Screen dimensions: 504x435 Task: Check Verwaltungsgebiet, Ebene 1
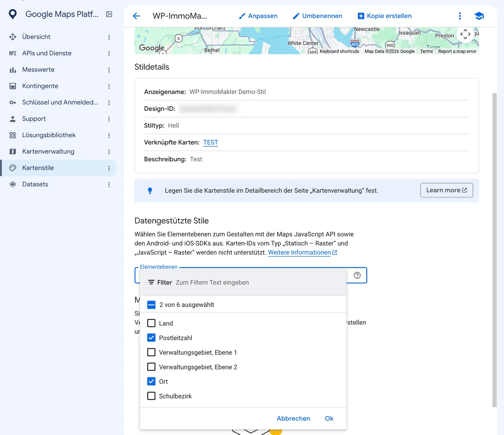coord(151,352)
